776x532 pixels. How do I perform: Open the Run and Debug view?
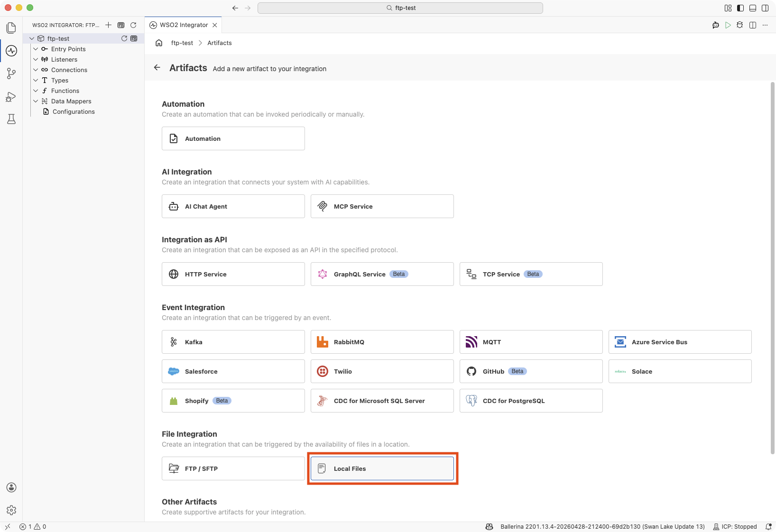pos(11,97)
